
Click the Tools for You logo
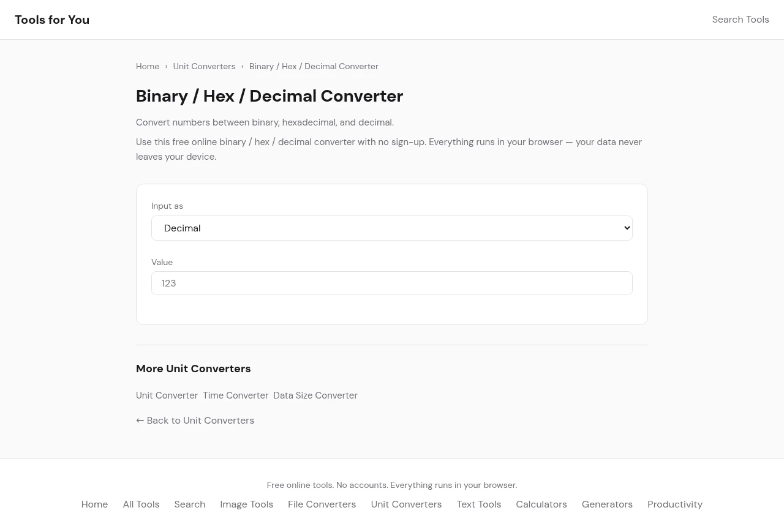[52, 20]
